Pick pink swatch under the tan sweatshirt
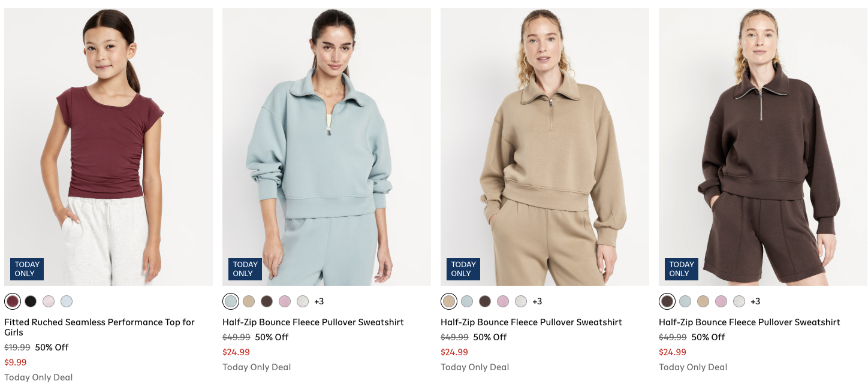 click(x=503, y=301)
